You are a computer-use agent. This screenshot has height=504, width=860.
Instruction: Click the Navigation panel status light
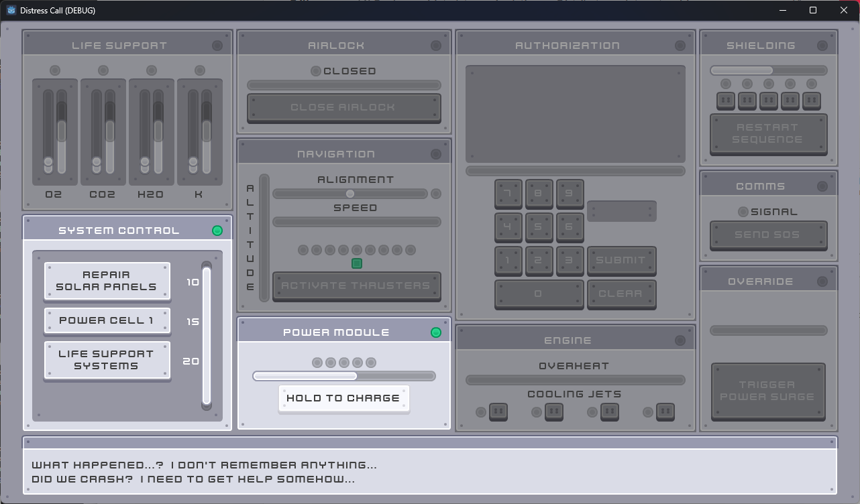pos(436,154)
